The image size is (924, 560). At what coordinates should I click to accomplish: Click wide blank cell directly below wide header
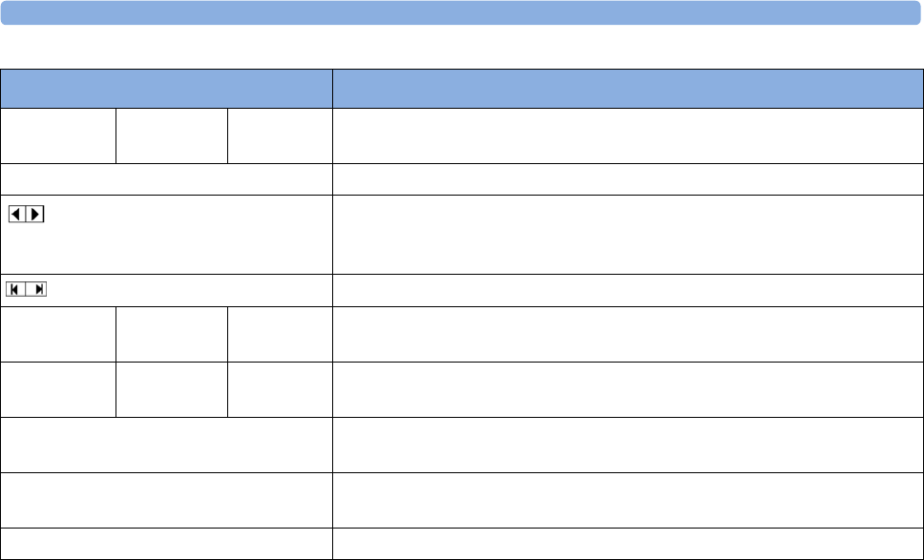(x=627, y=135)
